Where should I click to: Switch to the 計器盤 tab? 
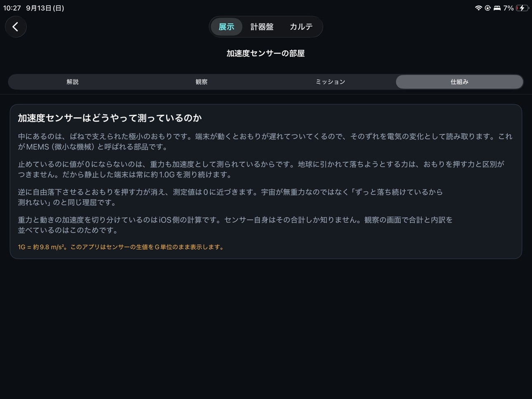coord(262,27)
